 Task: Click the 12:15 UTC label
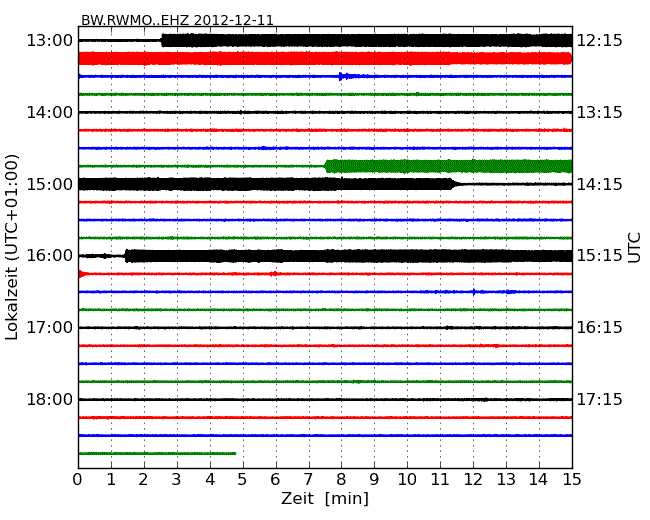pos(599,41)
